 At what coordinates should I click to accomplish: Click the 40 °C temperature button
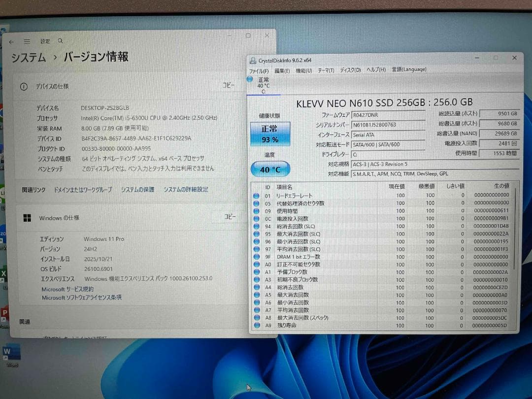click(270, 169)
